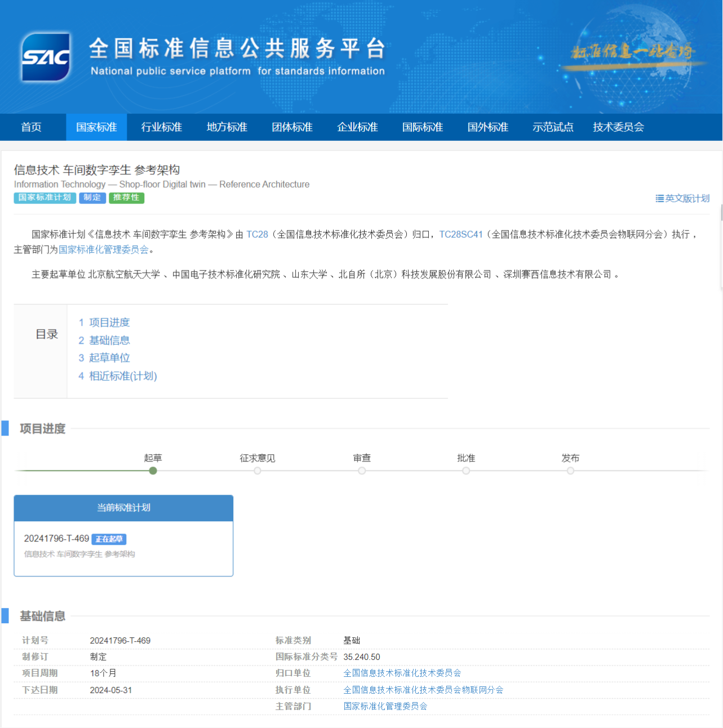Open 技术委员会 navigation item
723x728 pixels.
618,127
